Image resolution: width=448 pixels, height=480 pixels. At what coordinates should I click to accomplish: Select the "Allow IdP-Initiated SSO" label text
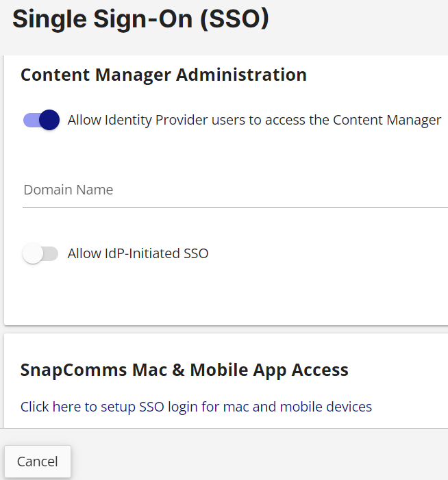click(x=138, y=253)
